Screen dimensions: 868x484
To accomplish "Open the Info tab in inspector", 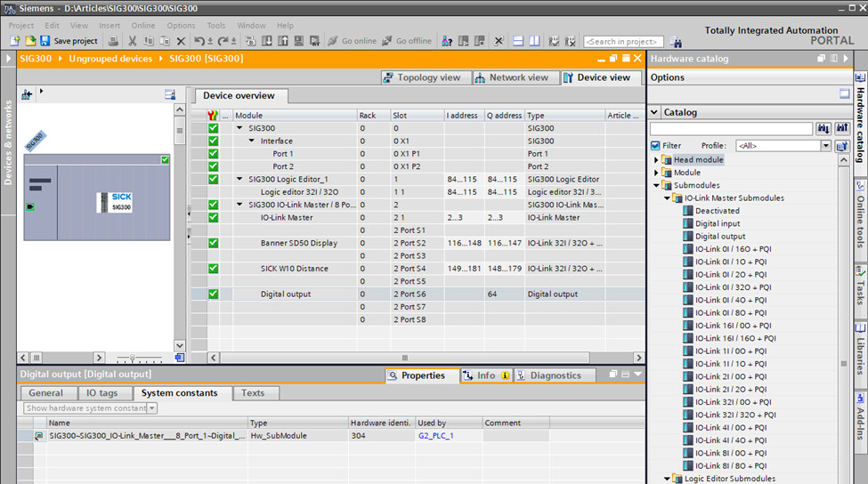I will coord(487,375).
